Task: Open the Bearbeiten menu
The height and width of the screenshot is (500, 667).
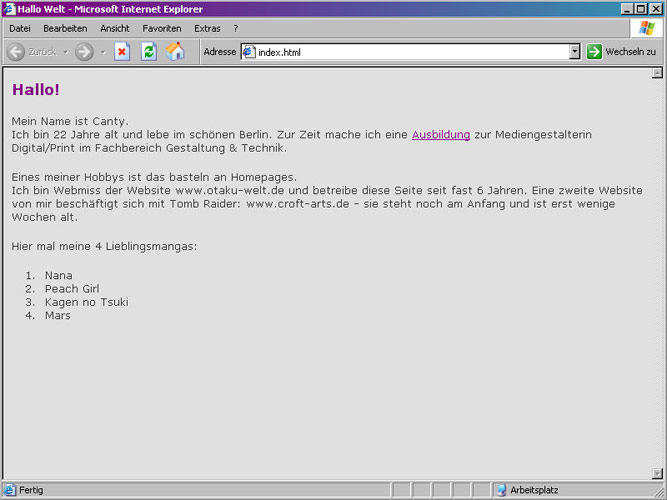Action: pos(65,29)
